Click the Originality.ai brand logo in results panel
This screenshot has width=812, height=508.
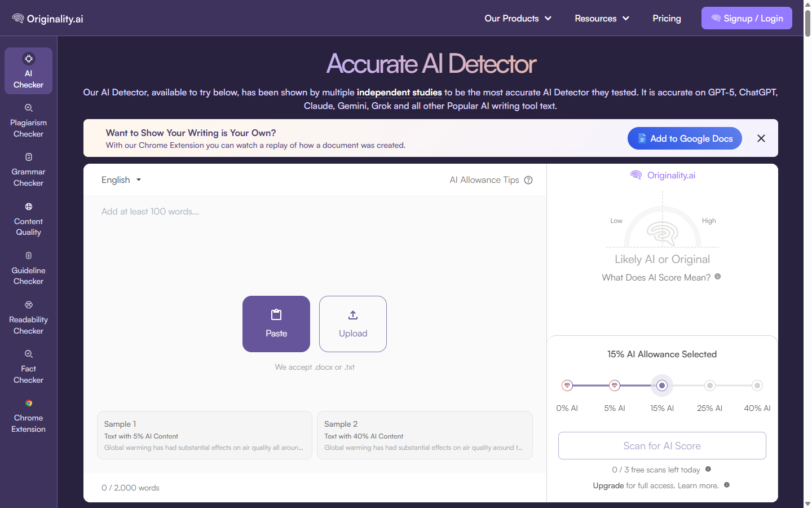pos(663,176)
